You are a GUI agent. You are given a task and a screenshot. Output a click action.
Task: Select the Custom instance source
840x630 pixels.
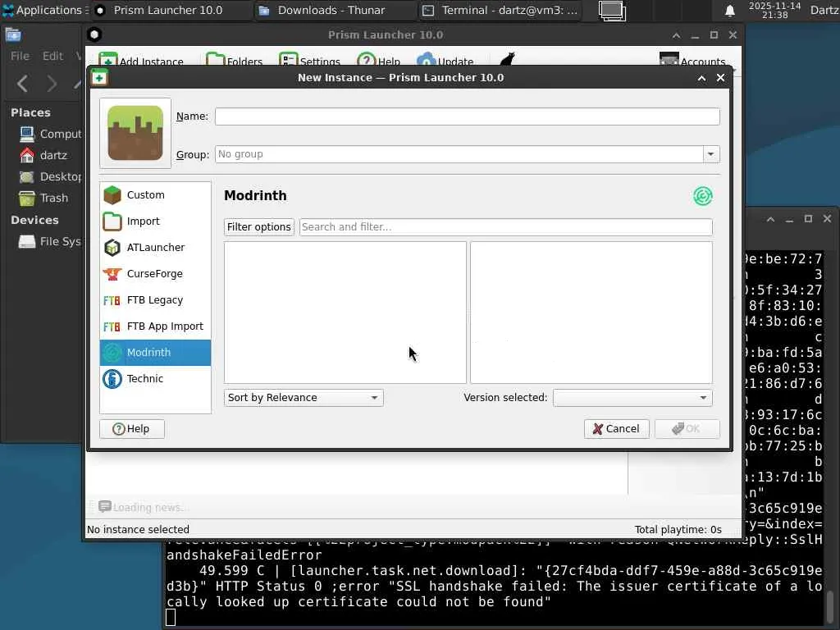pyautogui.click(x=155, y=195)
